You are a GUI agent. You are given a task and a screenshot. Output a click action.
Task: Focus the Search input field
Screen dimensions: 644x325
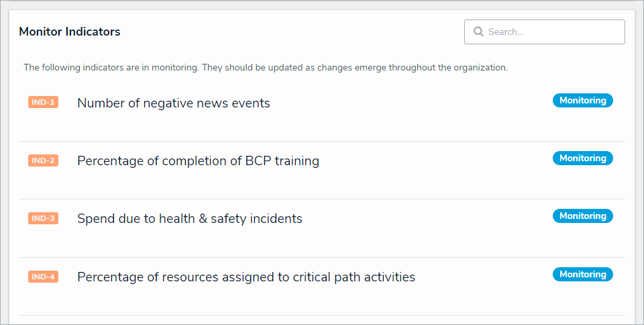click(x=550, y=32)
